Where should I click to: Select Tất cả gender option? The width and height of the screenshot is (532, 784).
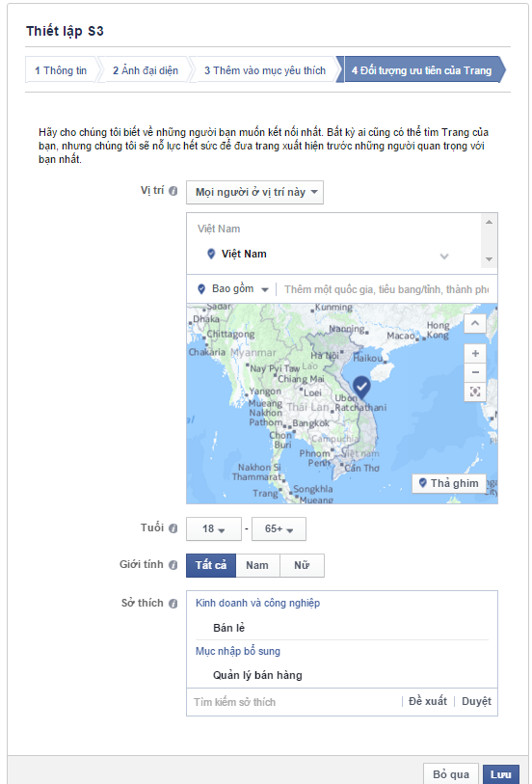[211, 565]
